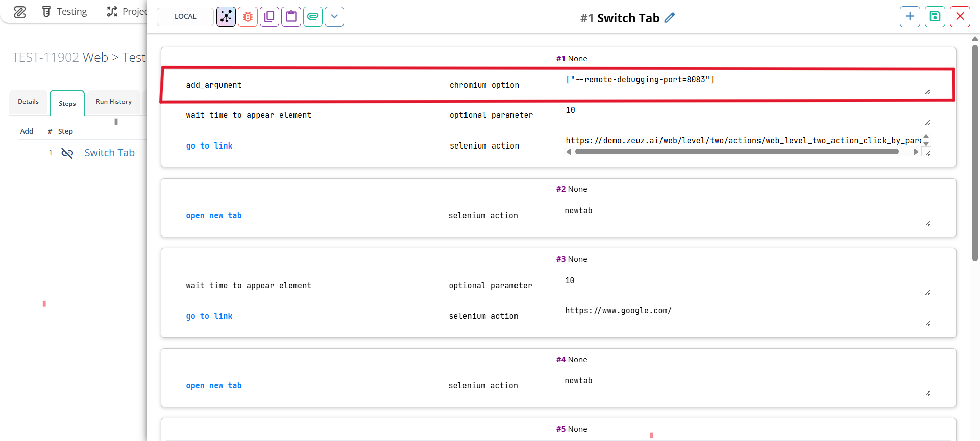The width and height of the screenshot is (980, 441).
Task: Open the Testing menu in top navigation
Action: pyautogui.click(x=64, y=12)
